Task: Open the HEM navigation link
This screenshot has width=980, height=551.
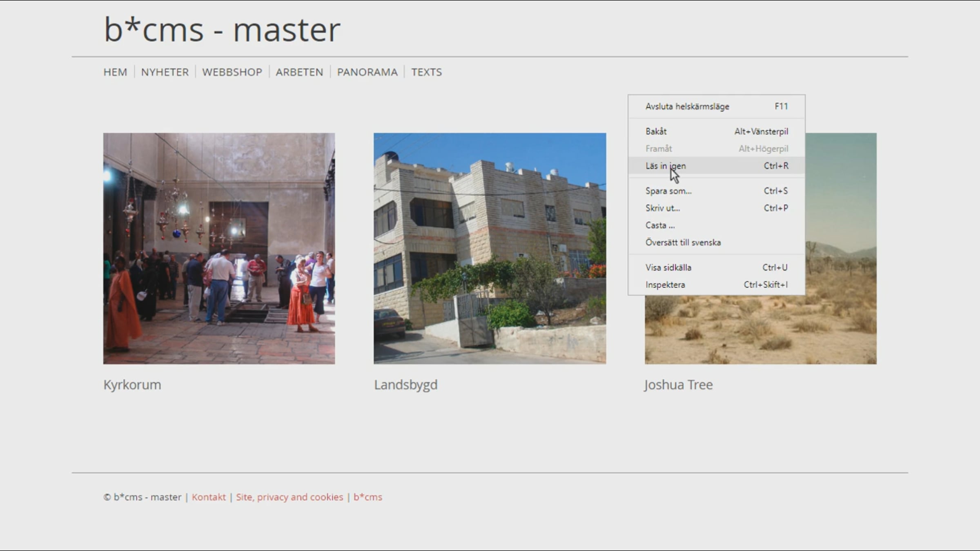Action: tap(115, 72)
